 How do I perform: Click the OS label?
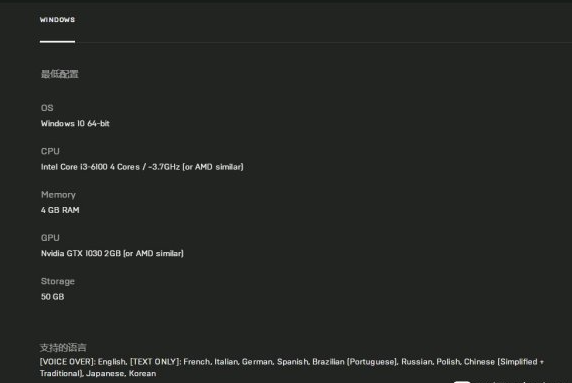click(x=47, y=108)
